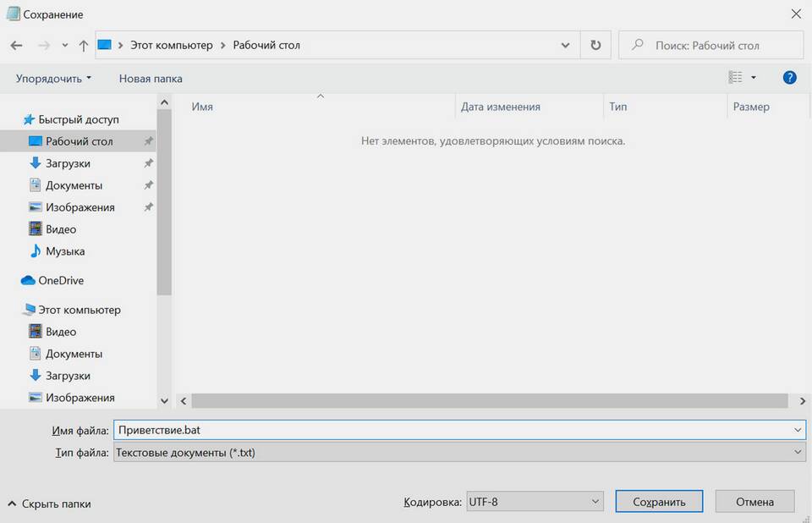Close the 'Сохранение' dialog
Image resolution: width=812 pixels, height=523 pixels.
796,14
